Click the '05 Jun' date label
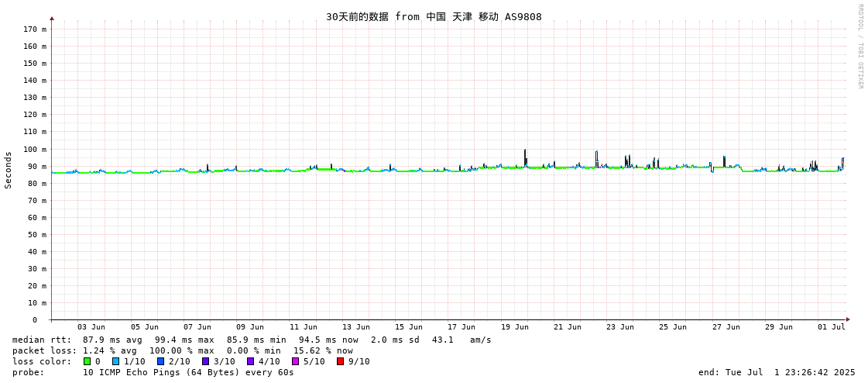Image resolution: width=868 pixels, height=383 pixels. (145, 327)
